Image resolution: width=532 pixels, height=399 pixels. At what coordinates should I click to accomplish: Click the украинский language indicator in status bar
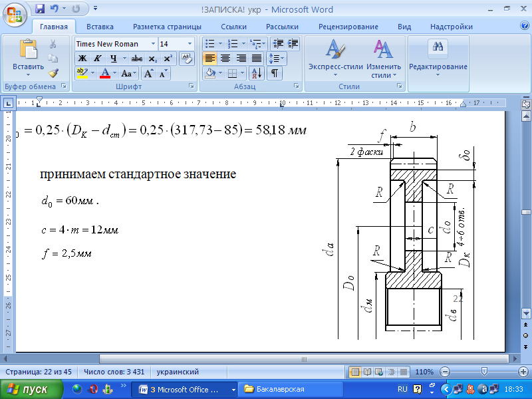177,372
